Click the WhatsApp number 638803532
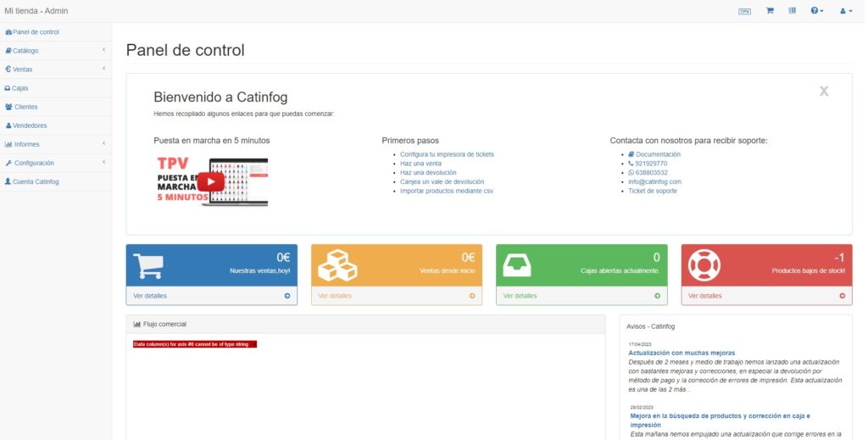This screenshot has height=440, width=868. [x=648, y=173]
